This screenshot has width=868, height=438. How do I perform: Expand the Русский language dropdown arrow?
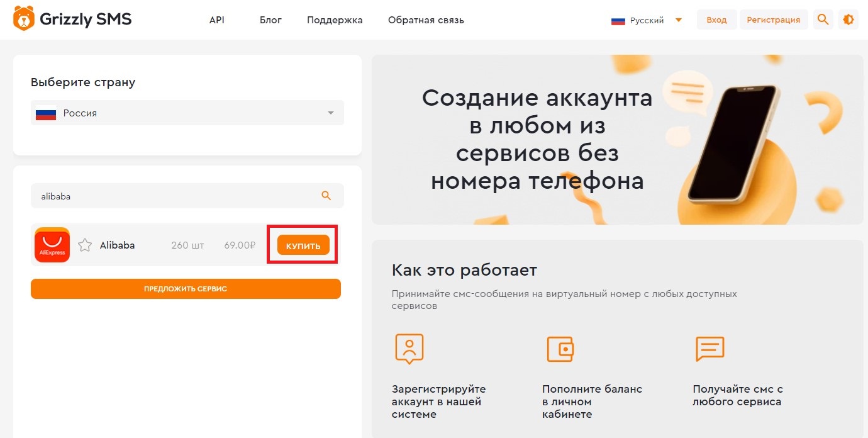(679, 20)
